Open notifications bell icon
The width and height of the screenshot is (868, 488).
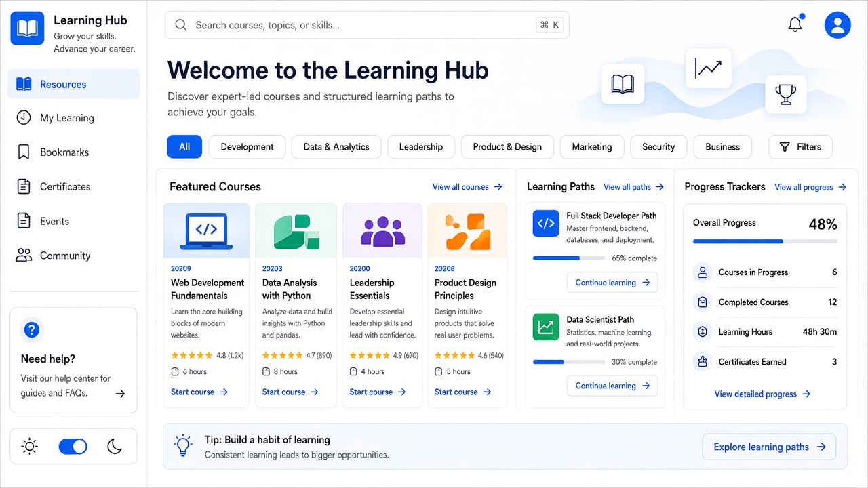click(x=795, y=25)
